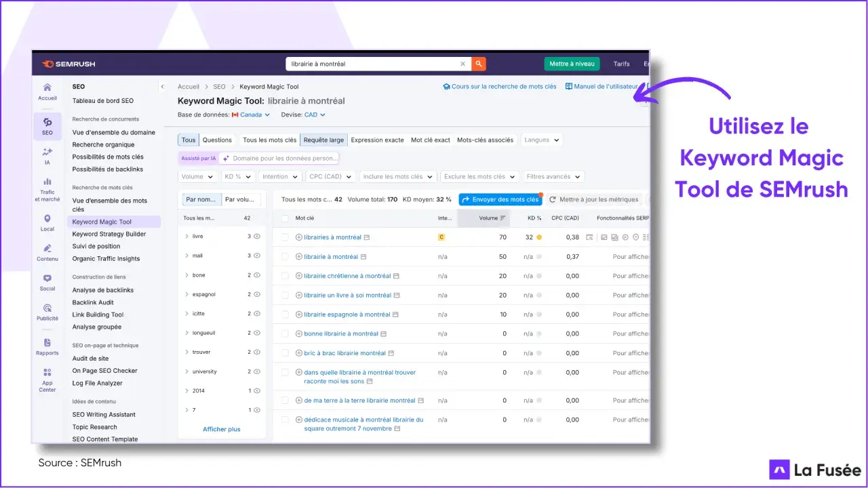Check 'librairie chrétienne à montréal' row checkbox
Image resolution: width=868 pixels, height=488 pixels.
tap(285, 276)
